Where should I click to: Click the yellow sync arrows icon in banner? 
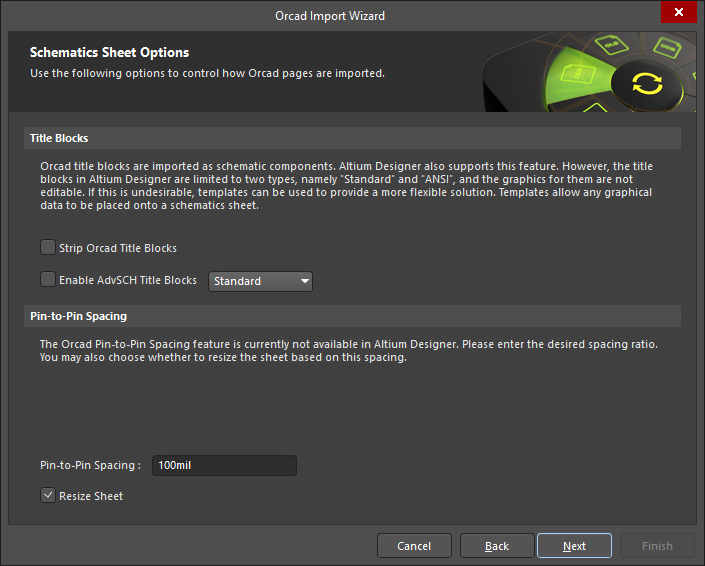[x=647, y=84]
